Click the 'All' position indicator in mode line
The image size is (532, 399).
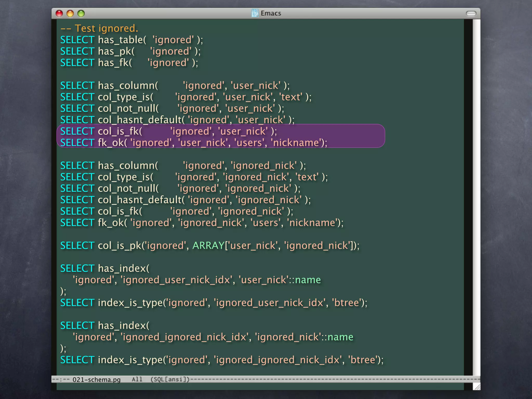[x=137, y=379]
